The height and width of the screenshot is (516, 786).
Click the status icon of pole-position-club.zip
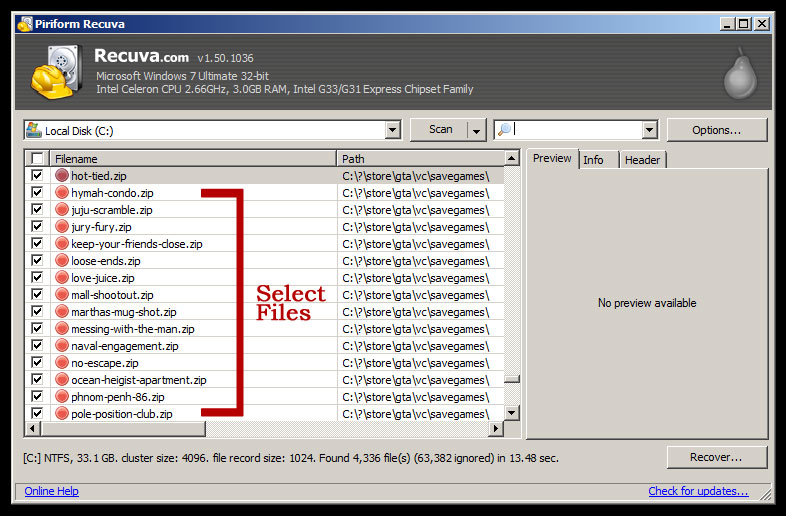[x=62, y=414]
